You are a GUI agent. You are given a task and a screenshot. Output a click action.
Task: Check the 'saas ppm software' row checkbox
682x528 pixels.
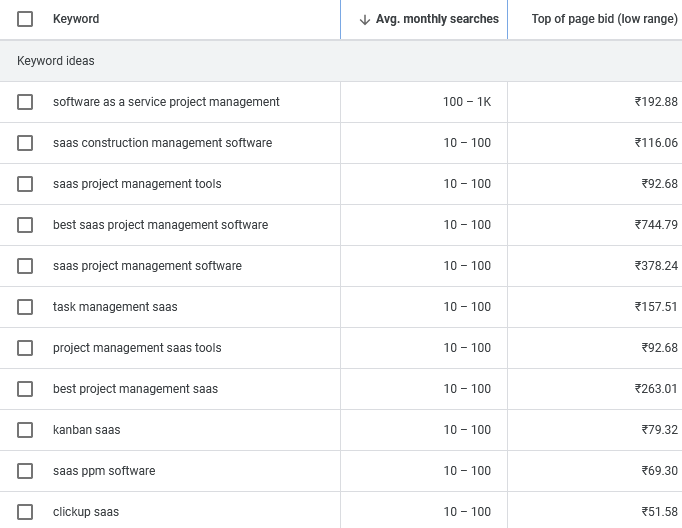pos(25,471)
